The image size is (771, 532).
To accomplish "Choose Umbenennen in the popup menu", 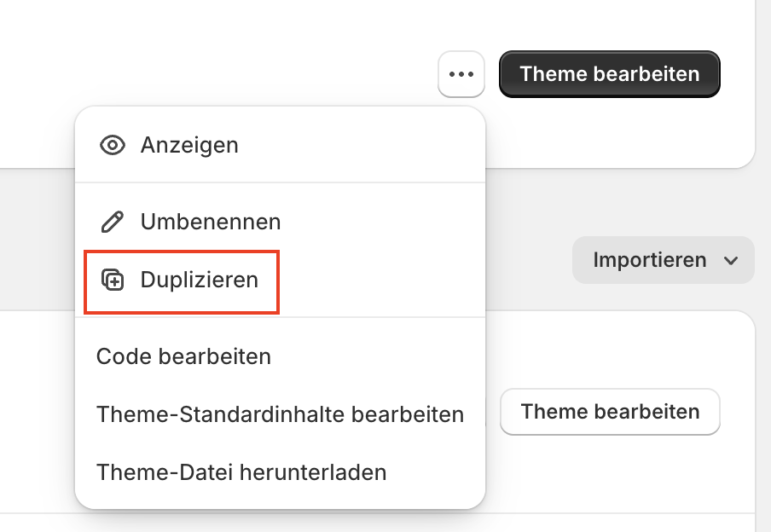I will point(281,222).
